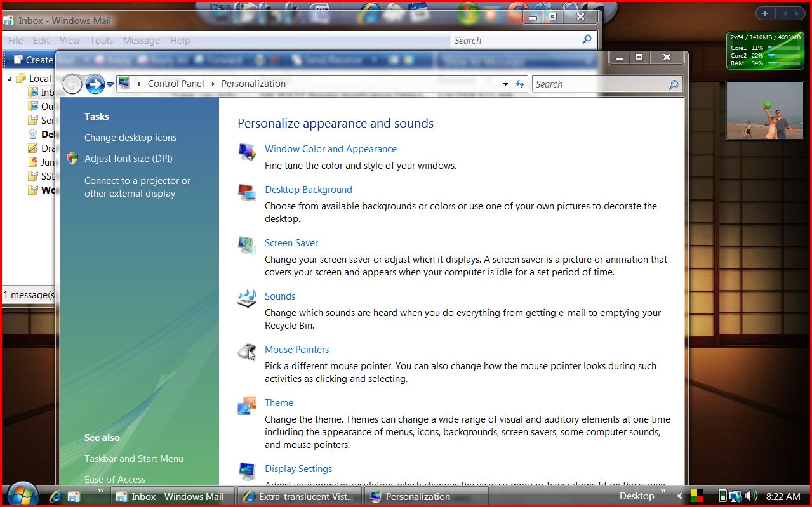
Task: Launch Internet Explorer from Quick Launch
Action: (x=55, y=496)
